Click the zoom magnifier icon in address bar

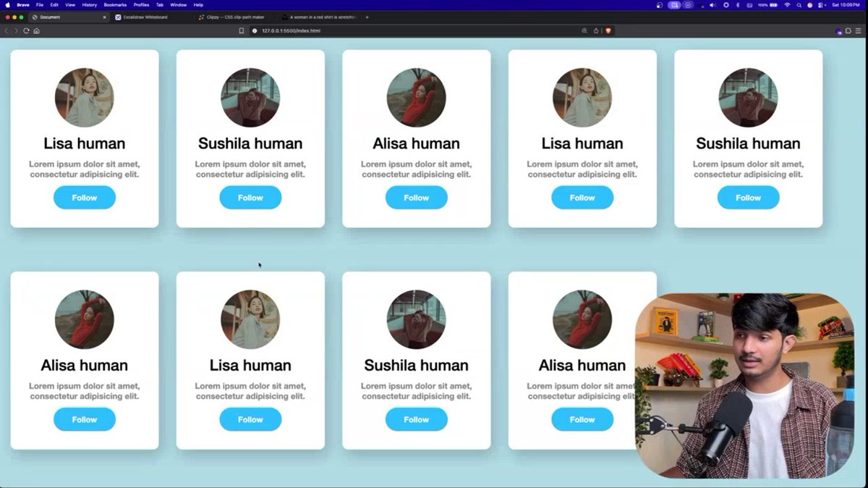click(584, 30)
